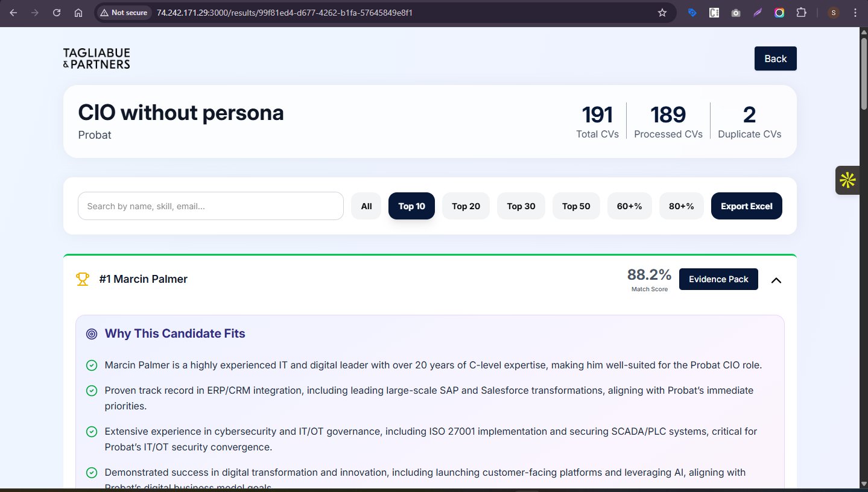Screen dimensions: 868x492
Task: Click the target icon next to Why This Candidate Fits
Action: click(92, 334)
